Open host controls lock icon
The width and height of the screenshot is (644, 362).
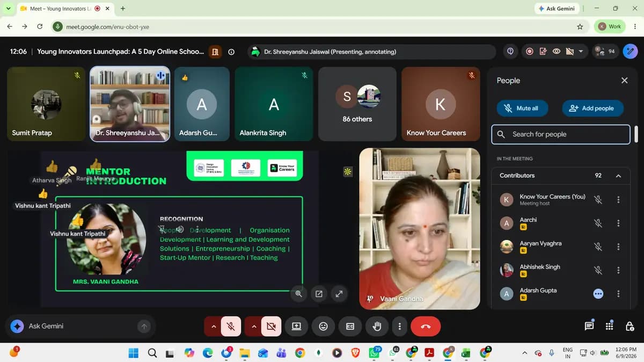point(630,326)
